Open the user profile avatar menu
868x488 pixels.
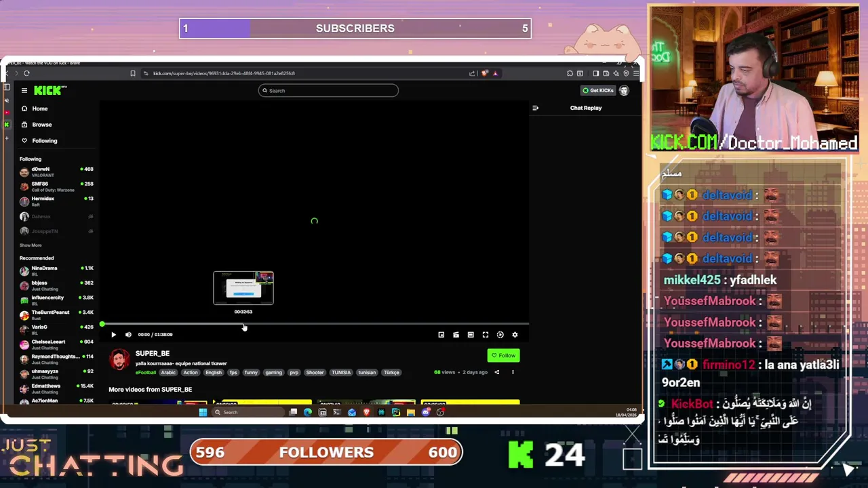pyautogui.click(x=624, y=90)
